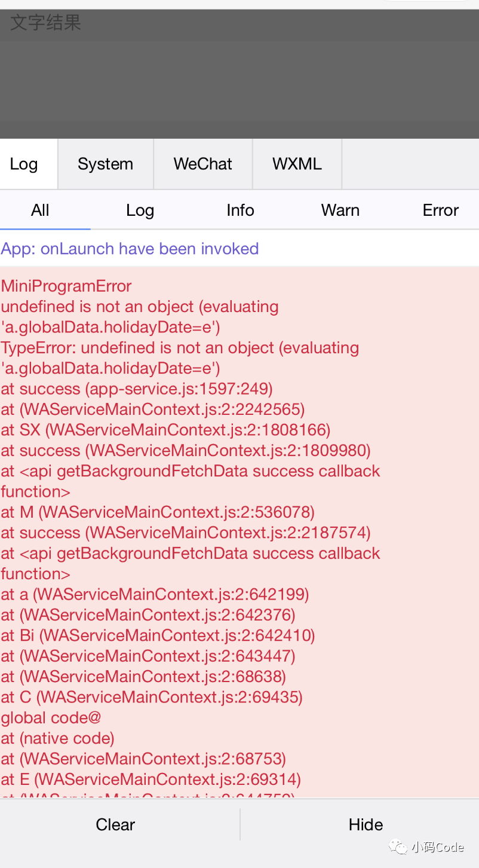Click the SX WAServiceMainContext.js:2:1808166 line

165,430
